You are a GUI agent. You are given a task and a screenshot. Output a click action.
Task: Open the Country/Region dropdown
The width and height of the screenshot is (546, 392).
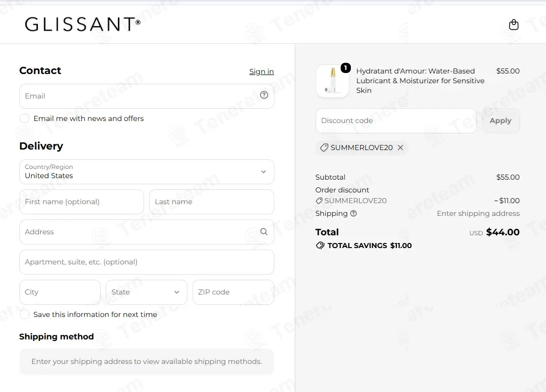pos(147,171)
